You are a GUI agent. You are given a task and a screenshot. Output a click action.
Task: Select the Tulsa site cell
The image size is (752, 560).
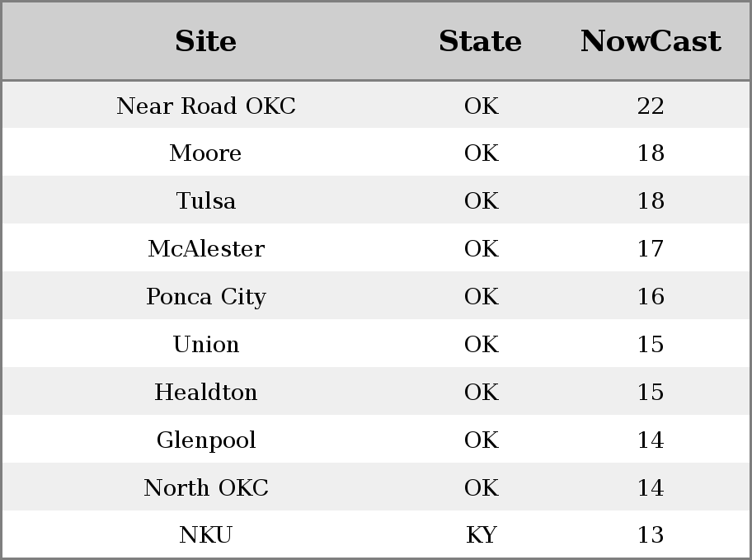[x=206, y=200]
